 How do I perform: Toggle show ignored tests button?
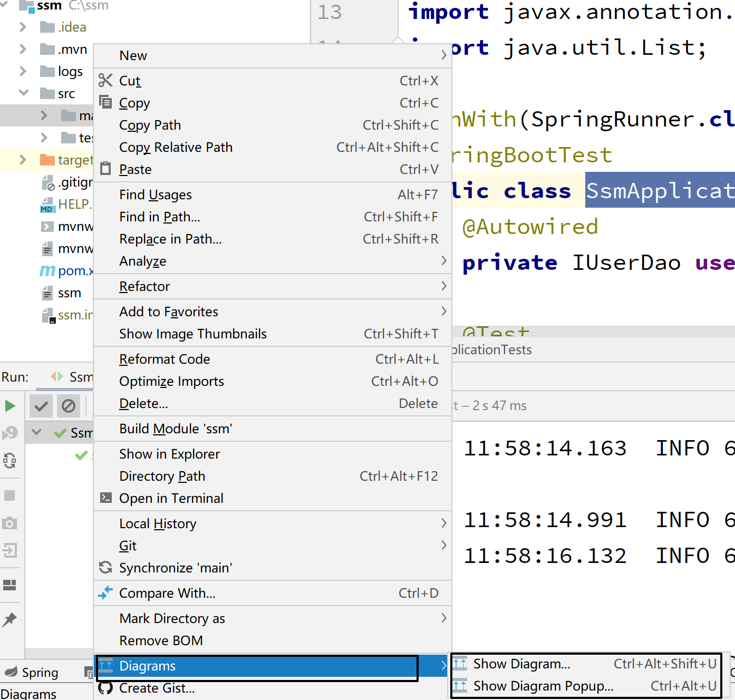click(69, 406)
